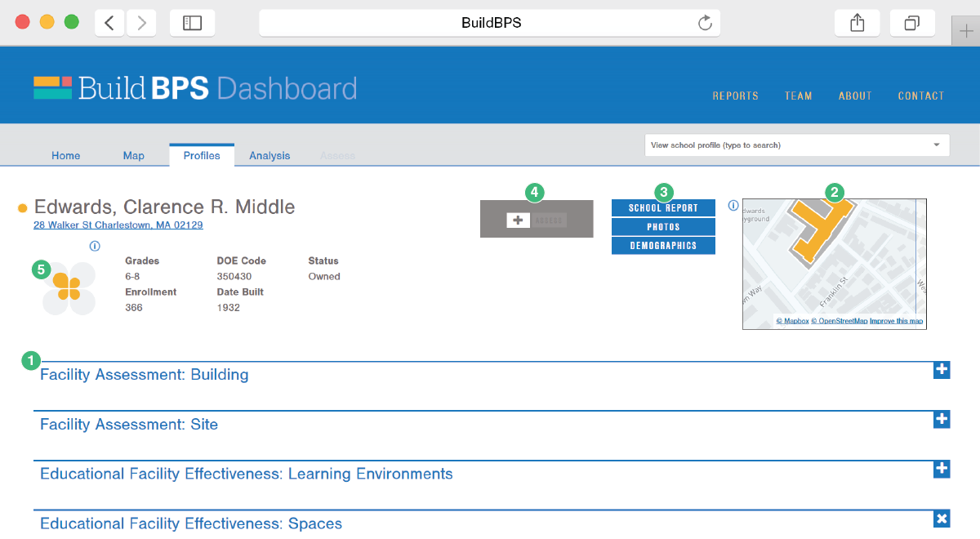
Task: Go back using browser back arrow
Action: [109, 23]
